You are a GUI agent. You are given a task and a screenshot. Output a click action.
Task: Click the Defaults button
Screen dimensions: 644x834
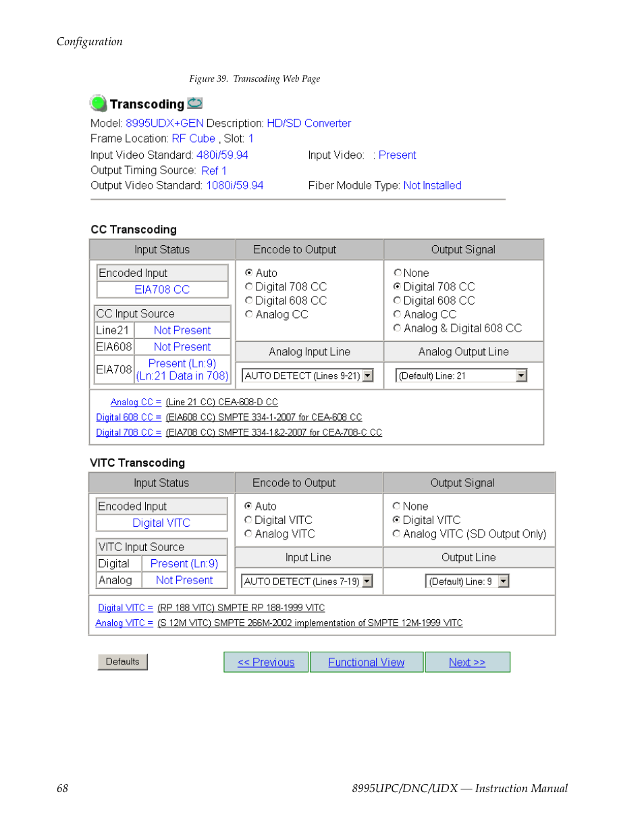(123, 662)
